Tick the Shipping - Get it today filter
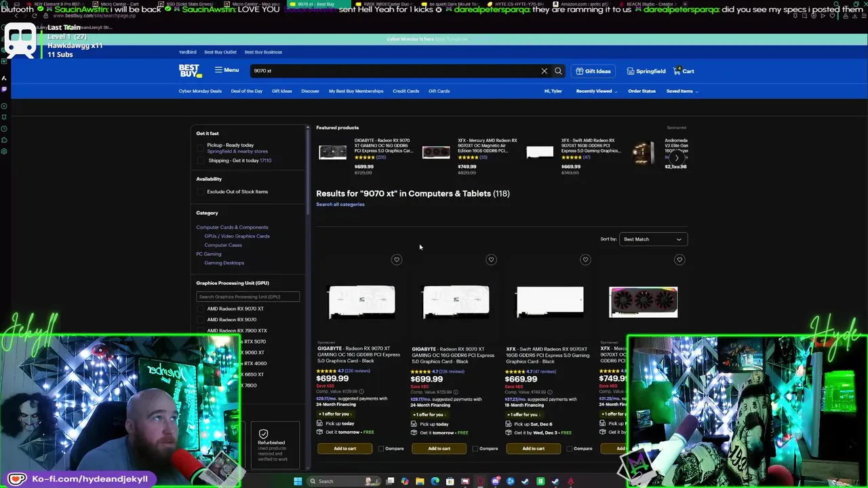This screenshot has height=488, width=868. [201, 161]
